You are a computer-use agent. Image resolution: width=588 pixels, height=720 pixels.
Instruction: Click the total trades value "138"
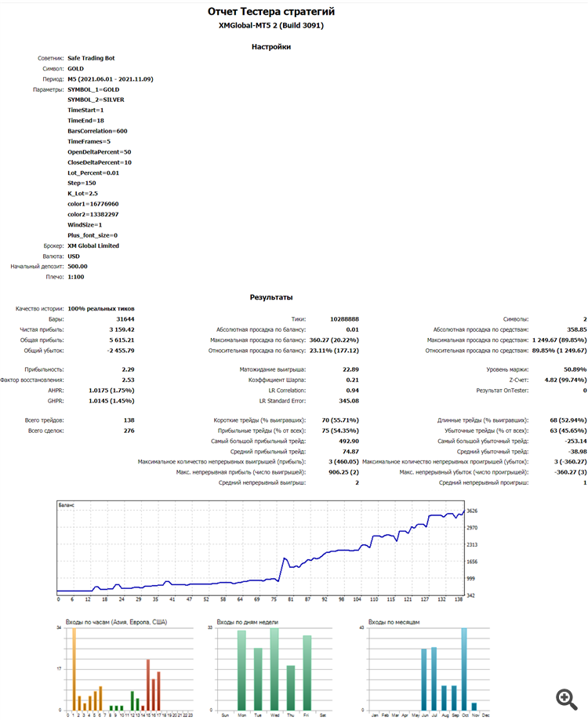click(x=129, y=420)
